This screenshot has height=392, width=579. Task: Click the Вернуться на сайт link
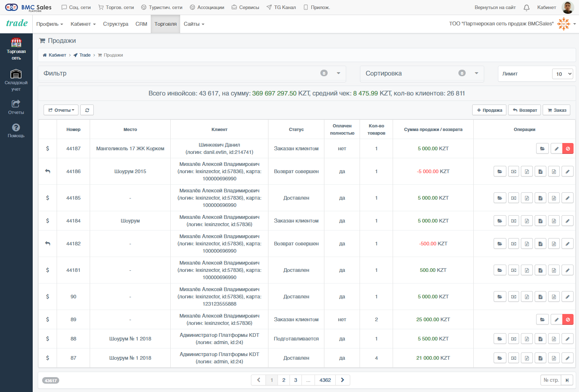click(x=495, y=7)
